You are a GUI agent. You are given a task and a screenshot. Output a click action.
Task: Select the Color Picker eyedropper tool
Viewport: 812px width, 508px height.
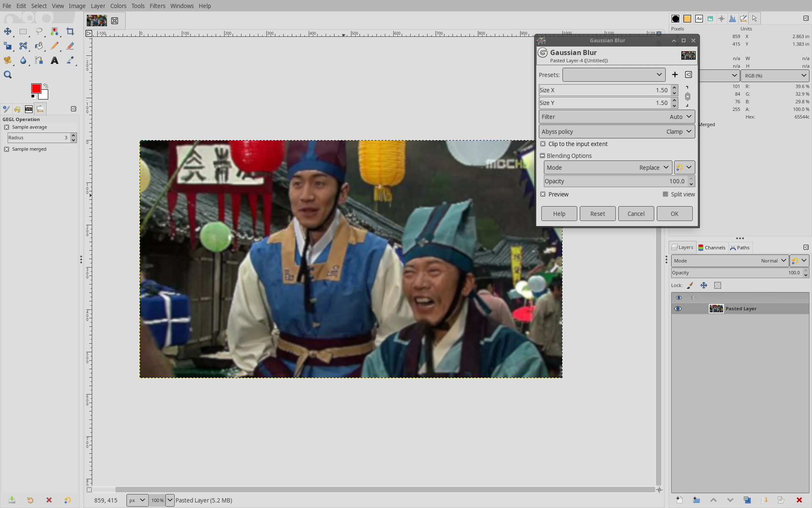(70, 61)
